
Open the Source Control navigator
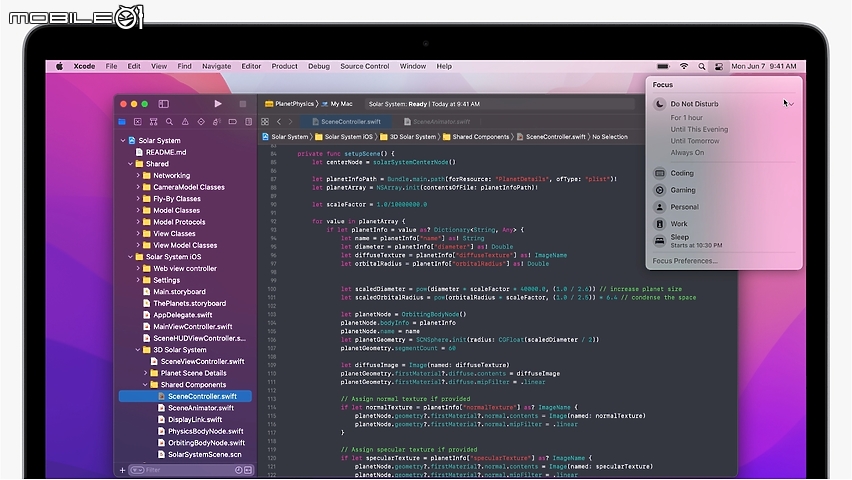(137, 122)
